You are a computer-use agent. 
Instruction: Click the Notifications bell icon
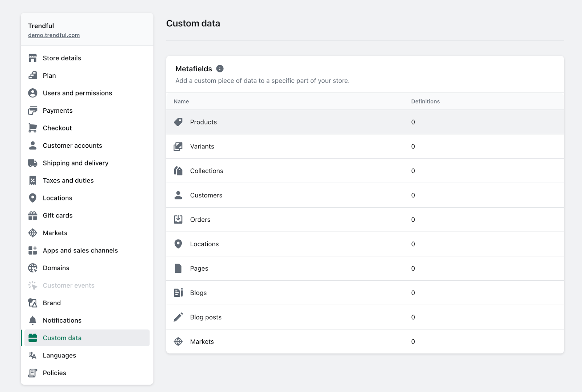(33, 320)
